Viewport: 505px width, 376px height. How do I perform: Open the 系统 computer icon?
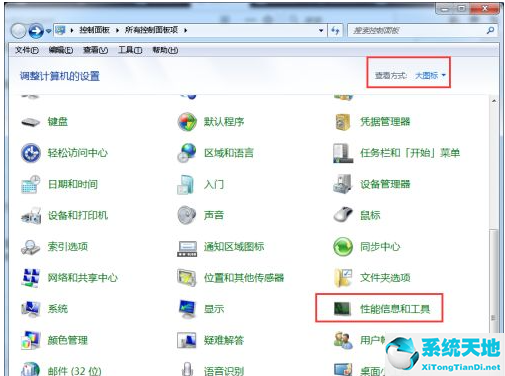coord(31,309)
